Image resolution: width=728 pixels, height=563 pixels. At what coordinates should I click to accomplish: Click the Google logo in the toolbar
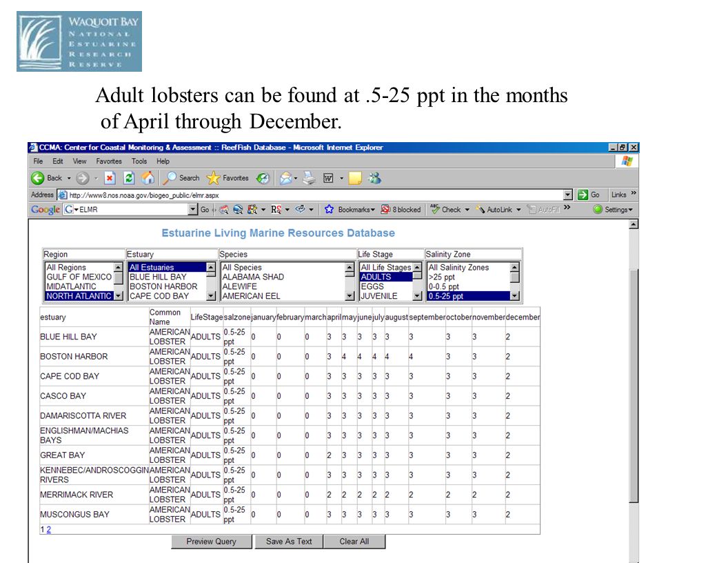coord(45,210)
